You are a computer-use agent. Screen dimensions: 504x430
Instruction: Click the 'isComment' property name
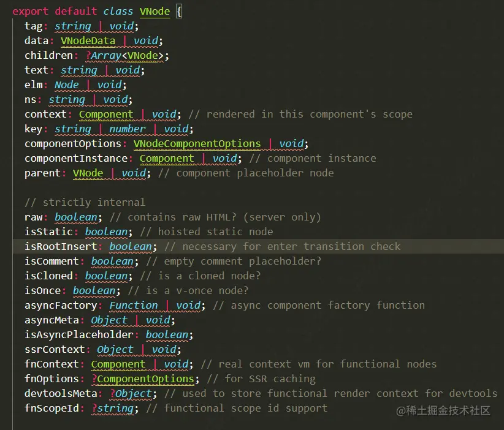tap(52, 261)
